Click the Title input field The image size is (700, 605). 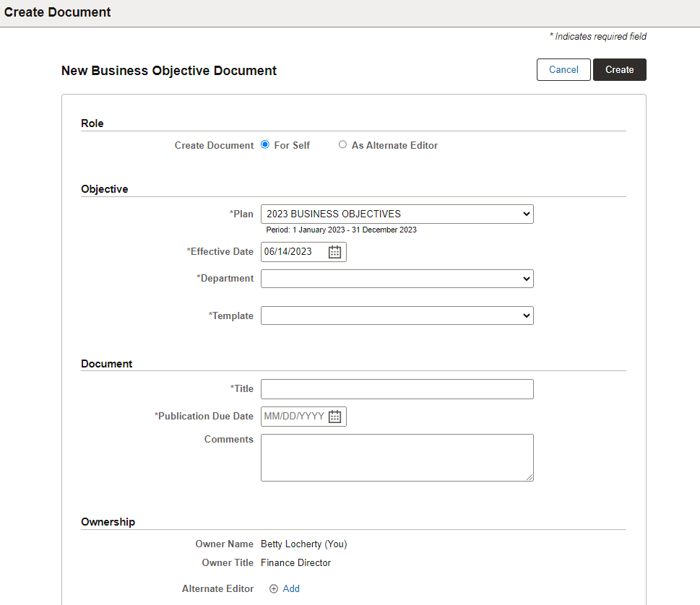click(397, 388)
